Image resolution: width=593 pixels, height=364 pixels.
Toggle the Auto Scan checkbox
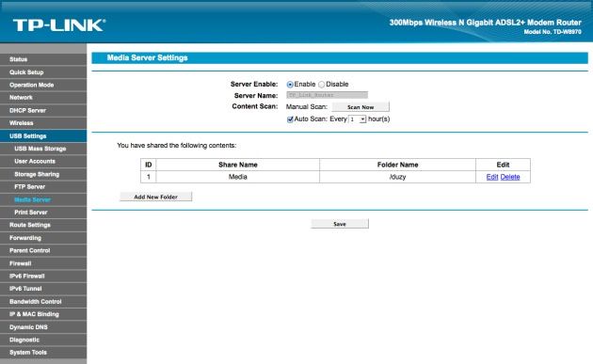[x=290, y=119]
